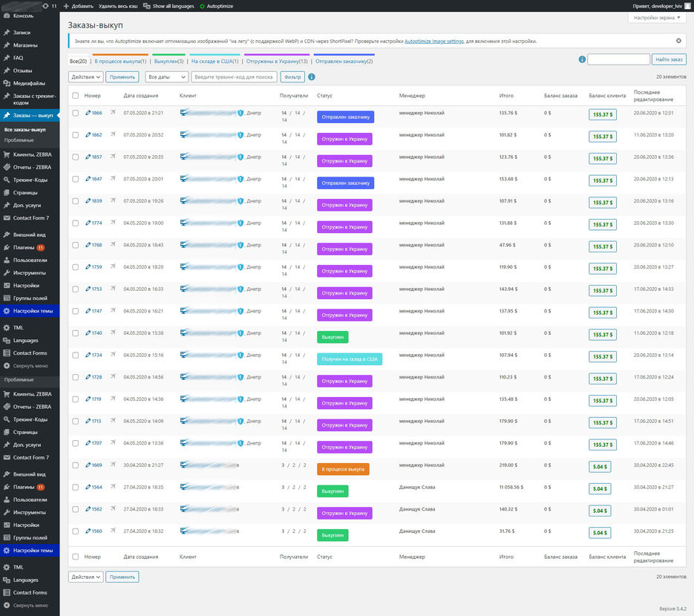Check the checkbox for order 1839

pyautogui.click(x=75, y=201)
